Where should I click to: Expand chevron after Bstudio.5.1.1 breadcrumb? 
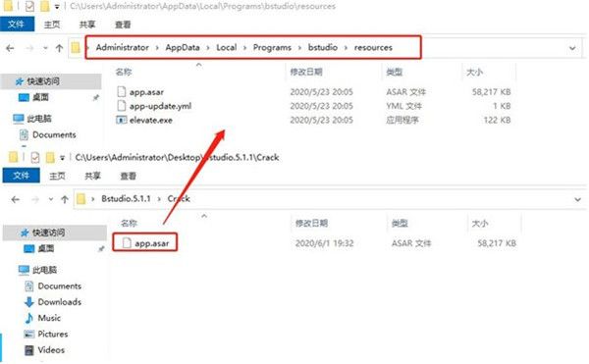[159, 199]
